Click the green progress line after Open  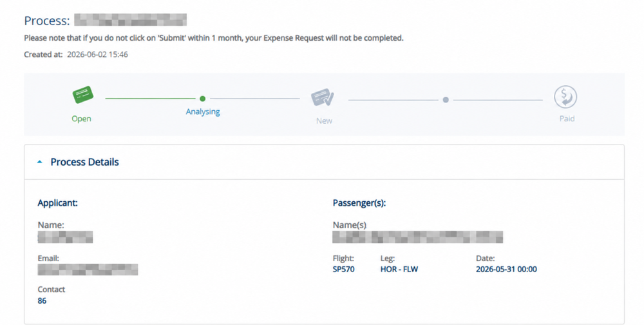150,99
